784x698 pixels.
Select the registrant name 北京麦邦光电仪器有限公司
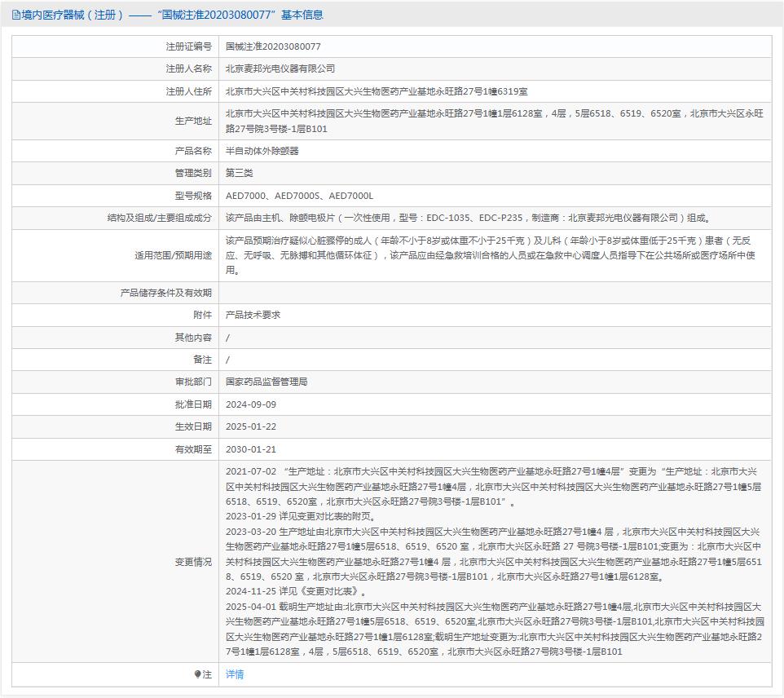[280, 69]
